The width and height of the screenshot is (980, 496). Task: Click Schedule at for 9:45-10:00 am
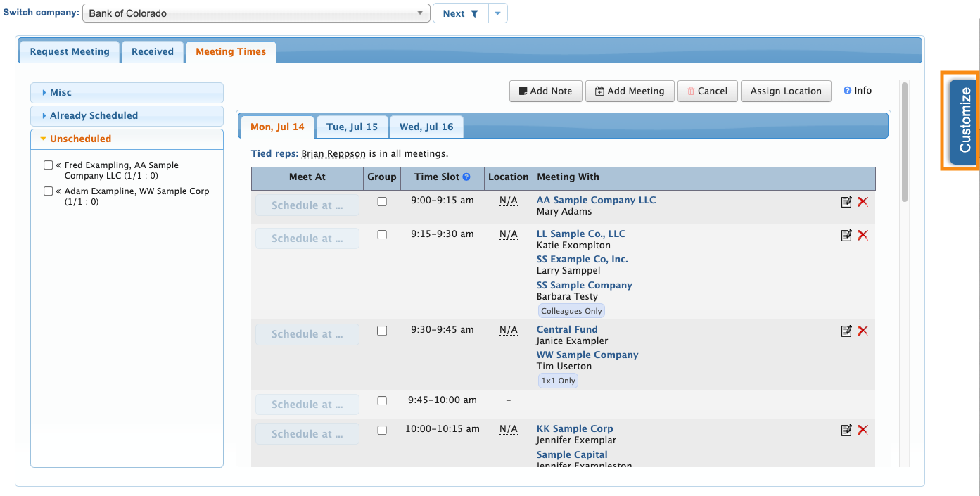click(307, 405)
